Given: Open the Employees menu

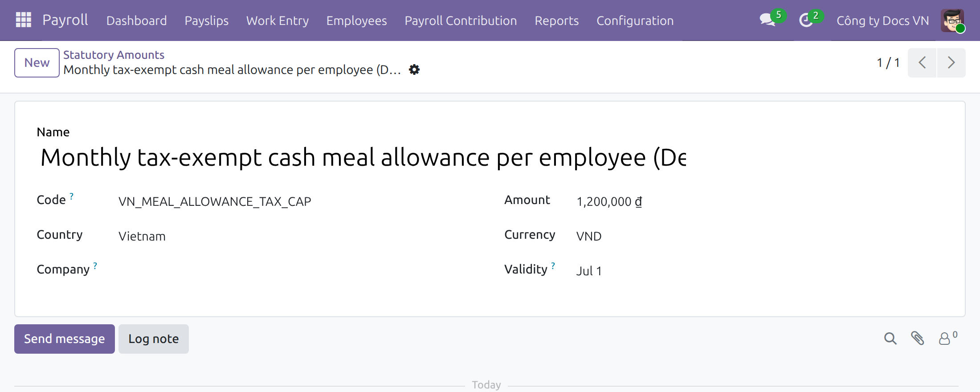Looking at the screenshot, I should click(x=356, y=20).
